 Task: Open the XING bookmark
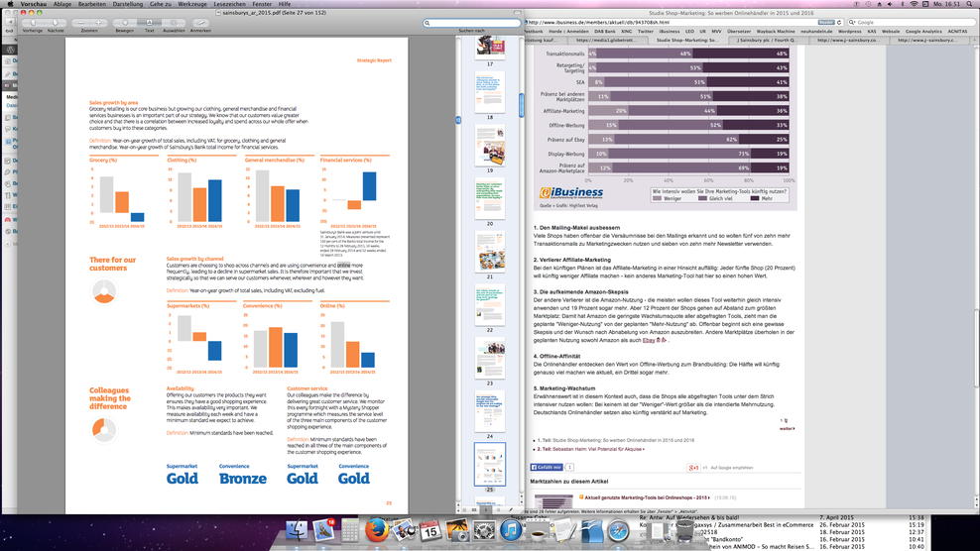click(626, 32)
